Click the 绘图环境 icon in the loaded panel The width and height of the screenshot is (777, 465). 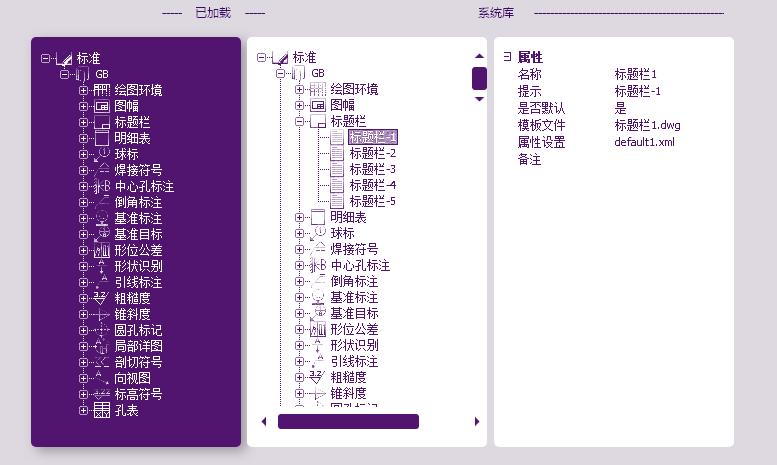[102, 90]
